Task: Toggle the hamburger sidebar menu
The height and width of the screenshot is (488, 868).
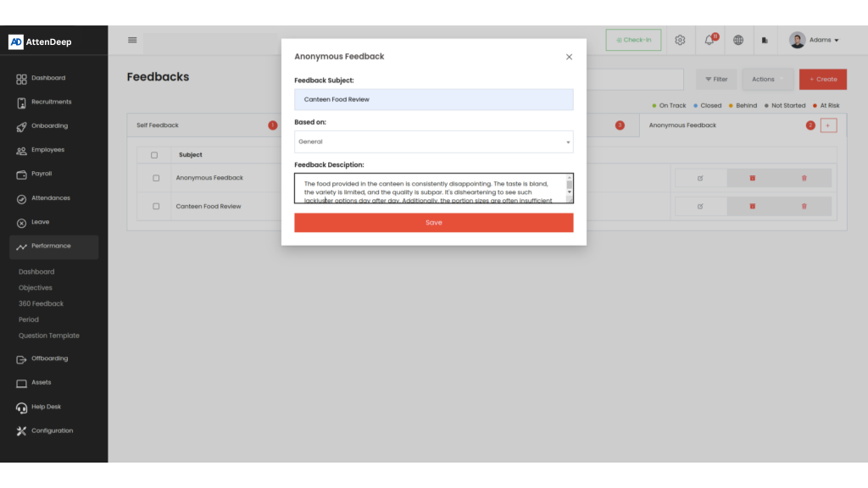Action: [x=132, y=40]
